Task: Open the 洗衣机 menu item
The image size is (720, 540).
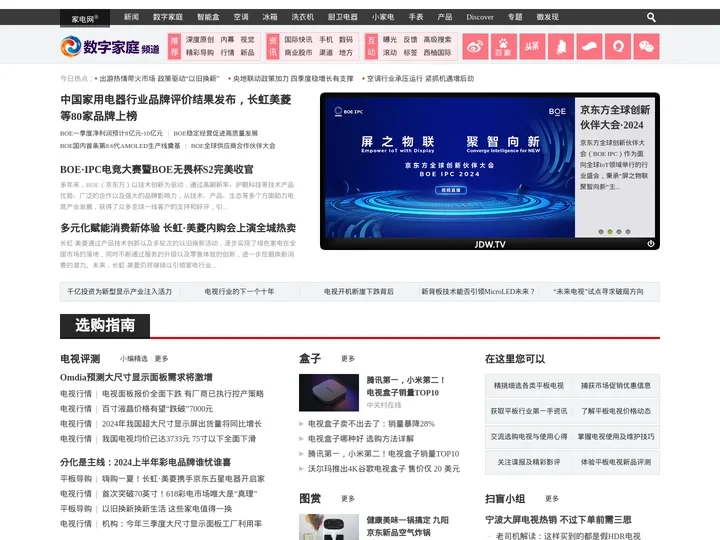Action: (x=303, y=17)
